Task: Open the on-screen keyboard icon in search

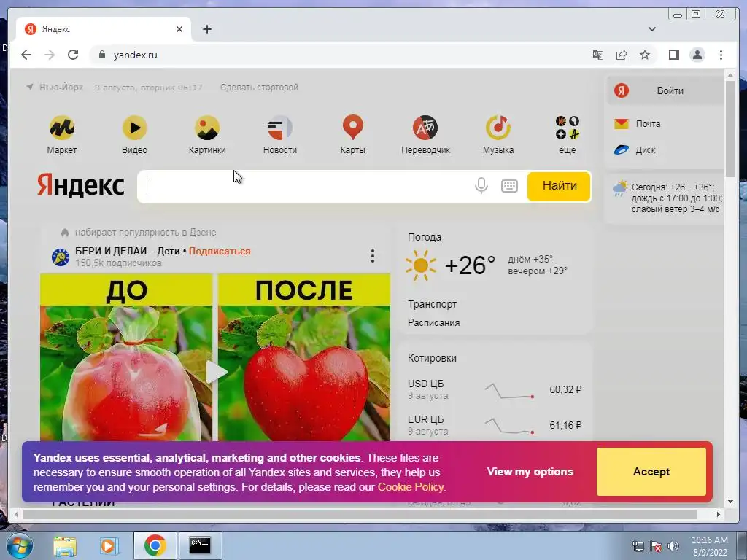Action: point(509,186)
